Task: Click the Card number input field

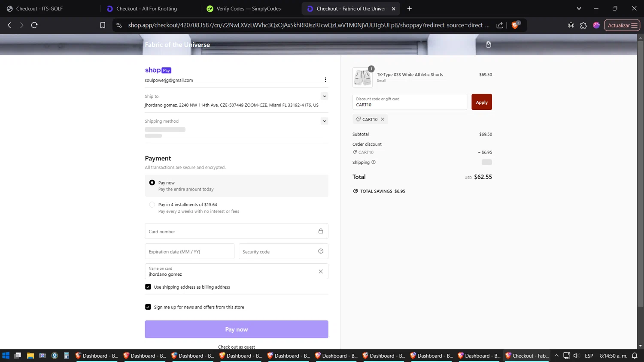Action: pos(237,231)
